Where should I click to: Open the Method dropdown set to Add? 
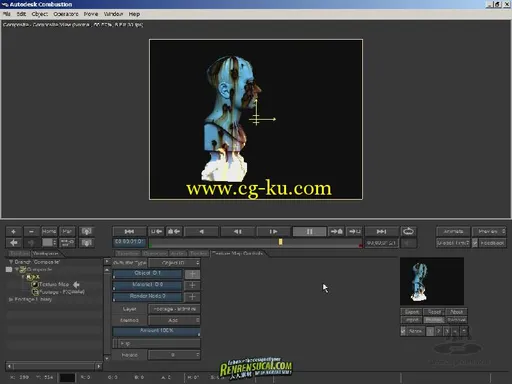pos(174,320)
